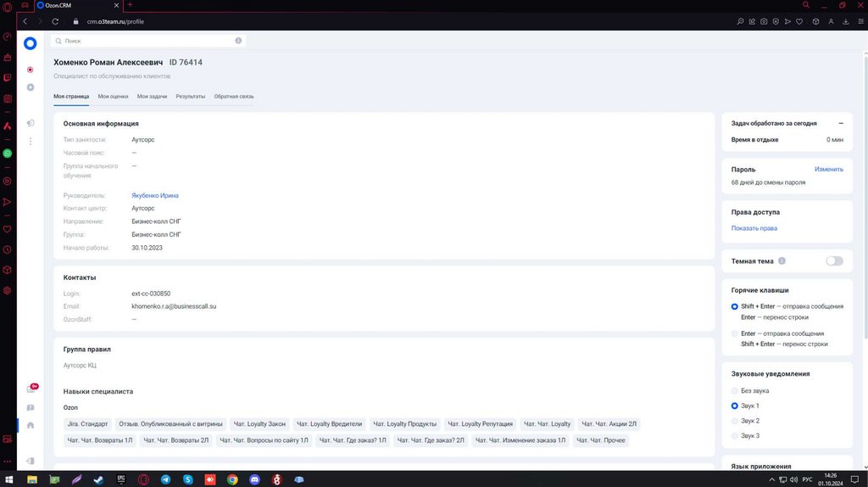868x487 pixels.
Task: Click the login value ext-cc-030850
Action: coord(151,294)
